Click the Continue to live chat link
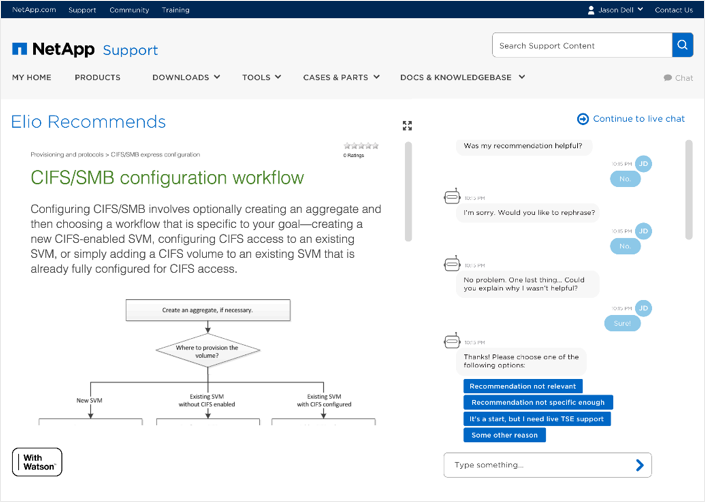 (x=638, y=119)
